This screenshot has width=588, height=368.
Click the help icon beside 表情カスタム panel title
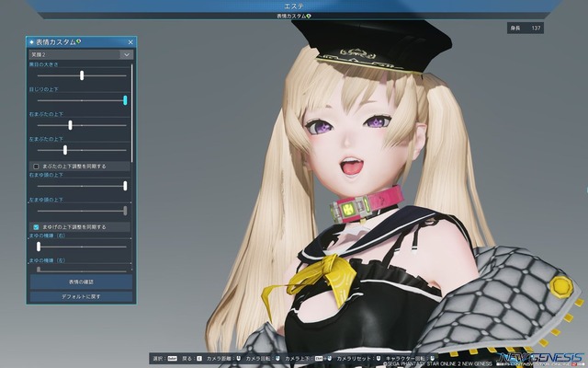tap(79, 41)
